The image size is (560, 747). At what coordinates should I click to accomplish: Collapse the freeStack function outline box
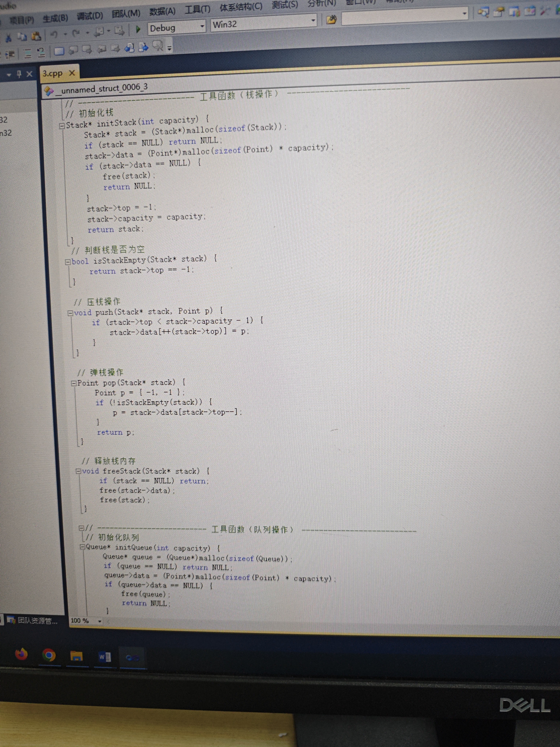pos(78,471)
